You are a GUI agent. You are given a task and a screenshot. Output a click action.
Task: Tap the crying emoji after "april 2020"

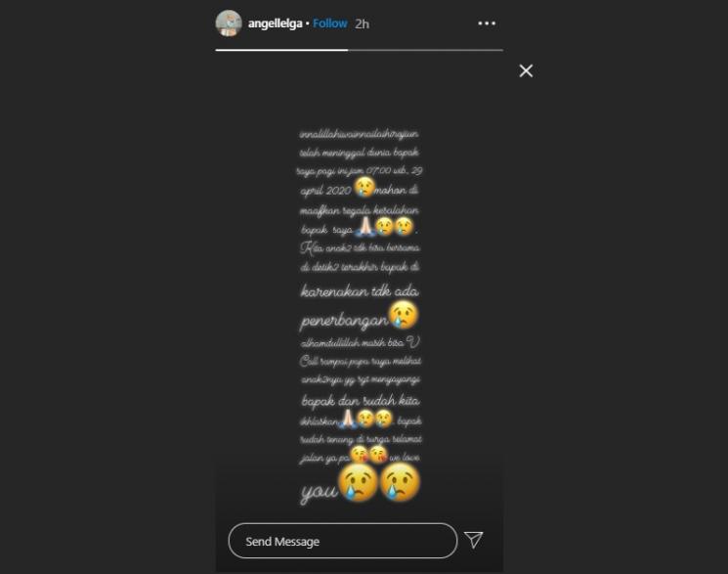364,187
